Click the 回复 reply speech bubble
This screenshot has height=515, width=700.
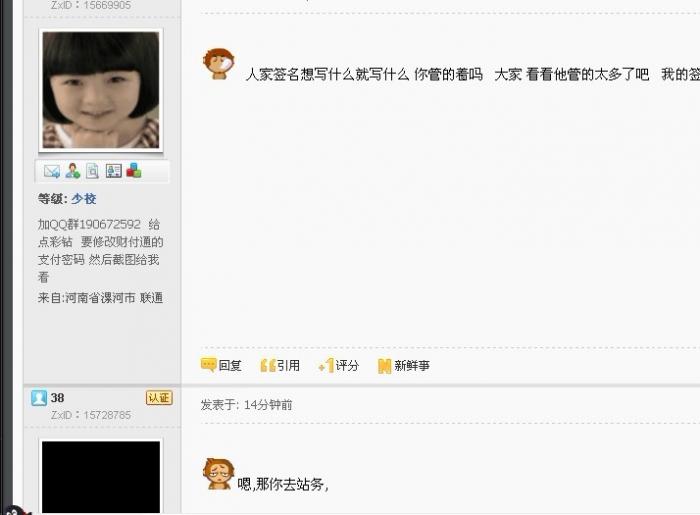click(x=221, y=365)
